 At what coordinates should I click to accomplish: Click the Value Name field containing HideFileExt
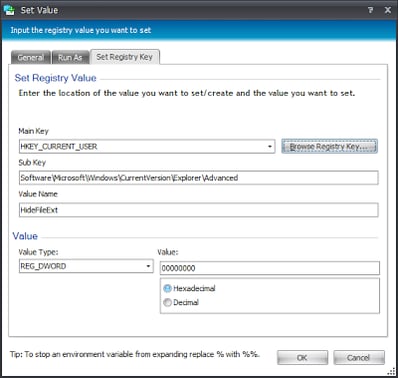coord(199,210)
